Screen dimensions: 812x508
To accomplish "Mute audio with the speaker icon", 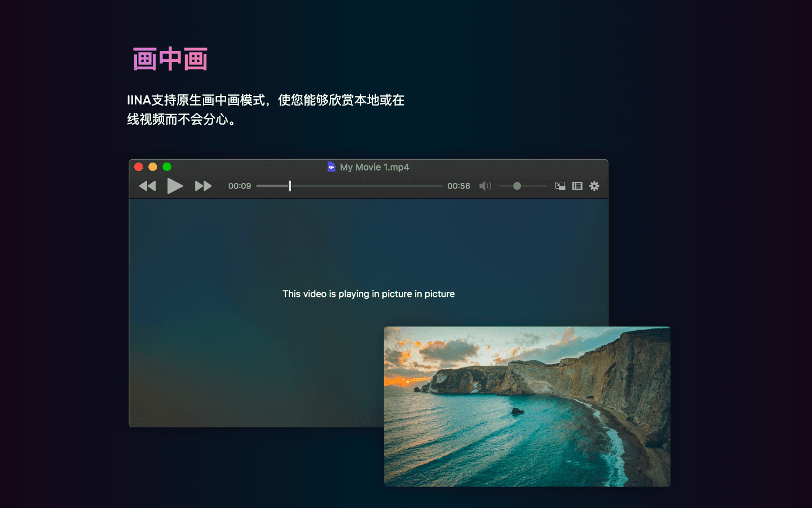I will 485,186.
